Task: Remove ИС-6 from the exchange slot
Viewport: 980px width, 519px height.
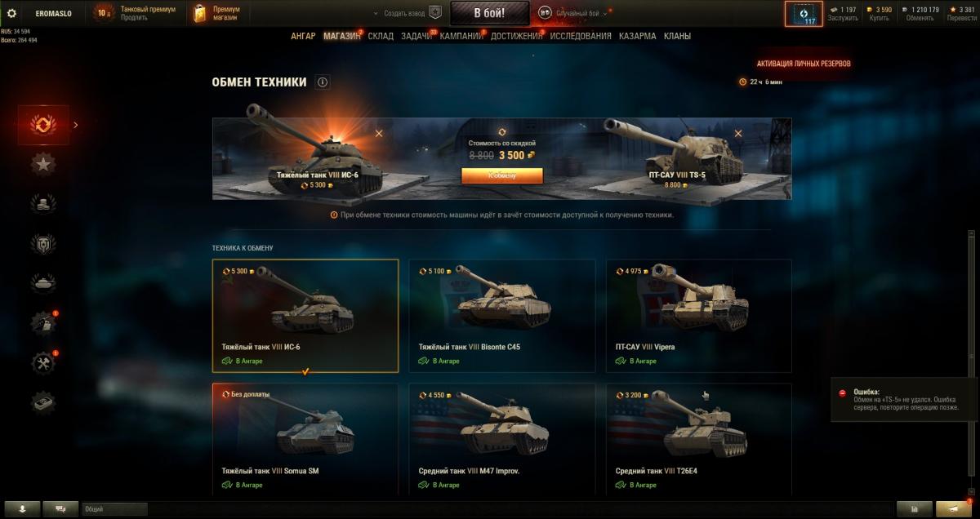Action: 379,133
